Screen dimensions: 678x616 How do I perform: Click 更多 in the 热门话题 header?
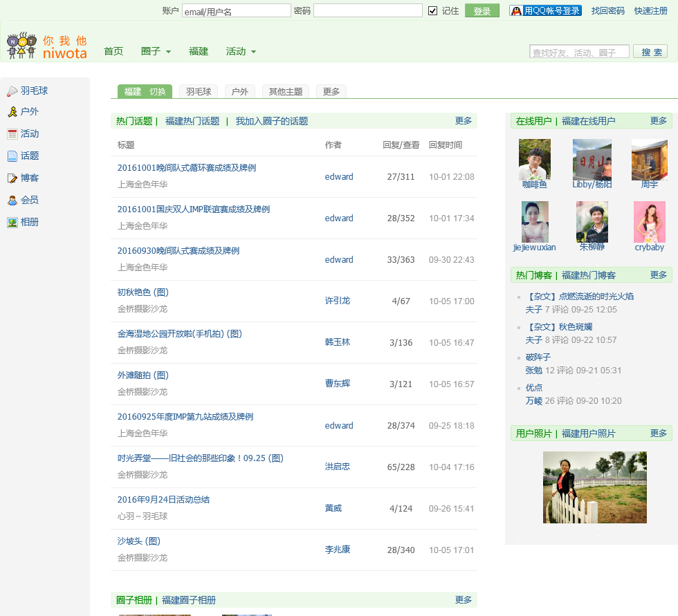(463, 121)
